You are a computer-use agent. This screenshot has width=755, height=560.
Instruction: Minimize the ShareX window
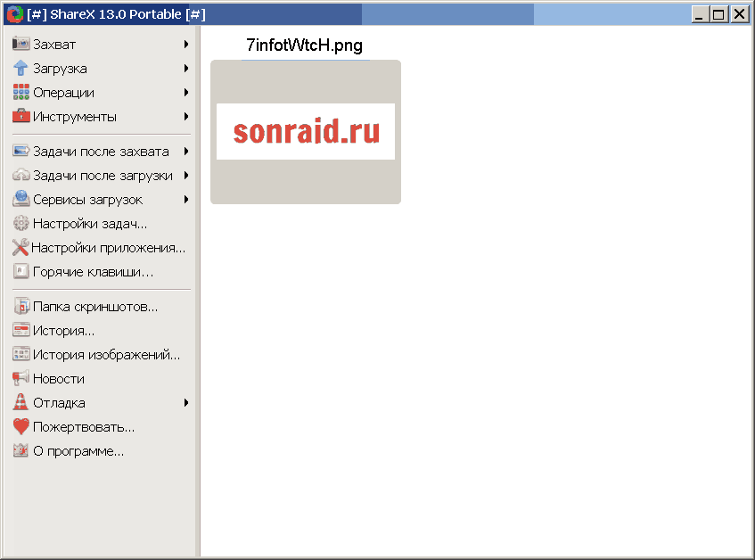(700, 14)
